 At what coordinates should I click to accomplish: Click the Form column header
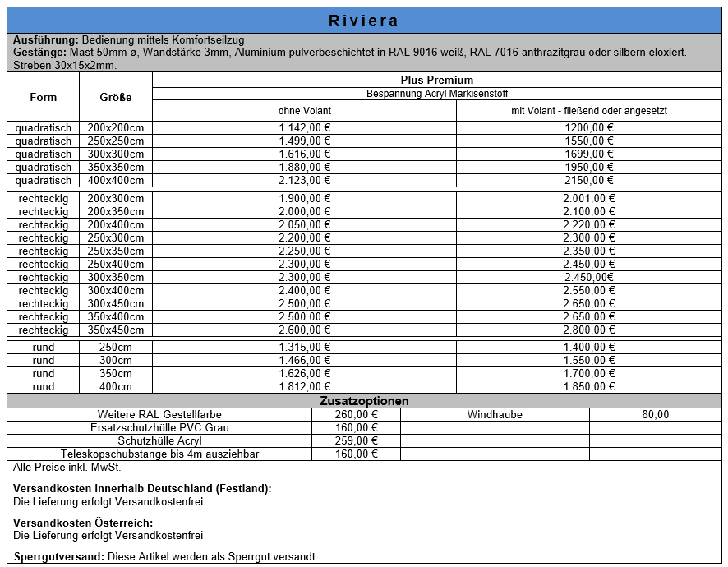[x=44, y=97]
